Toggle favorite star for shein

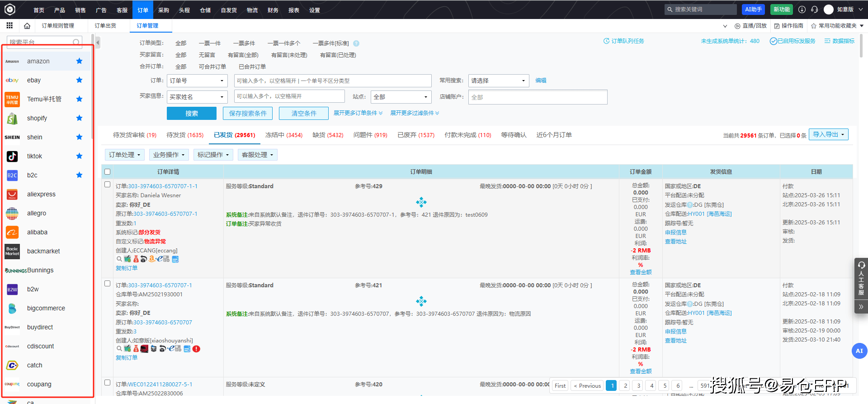[79, 137]
